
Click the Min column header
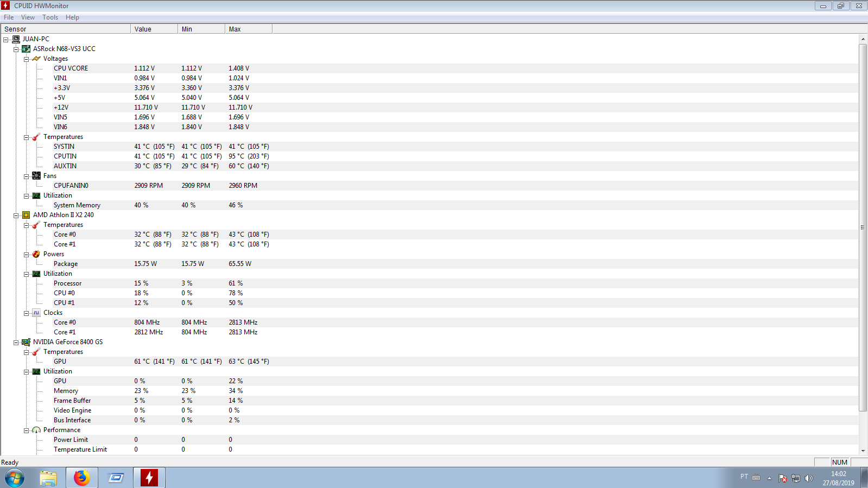(x=201, y=29)
